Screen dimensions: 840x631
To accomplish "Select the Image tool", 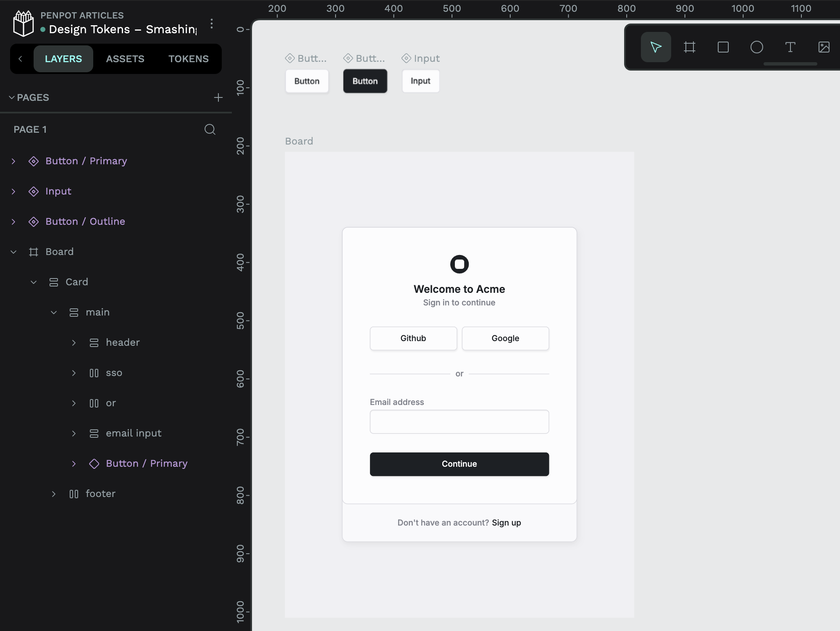I will pos(824,47).
